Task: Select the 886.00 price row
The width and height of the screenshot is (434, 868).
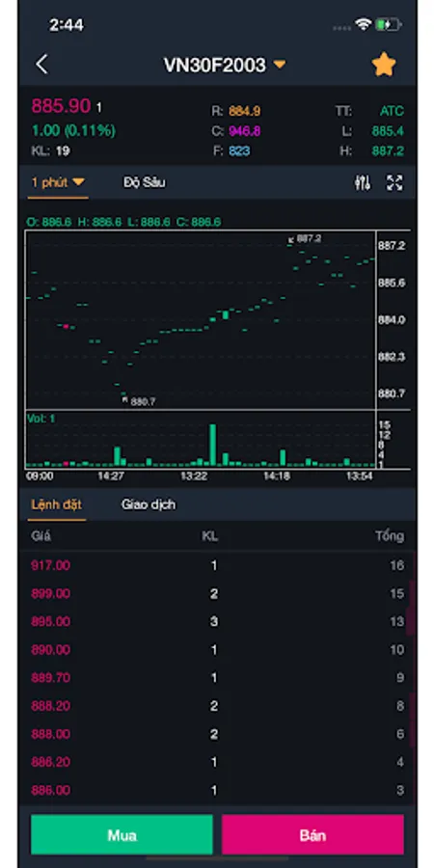Action: click(217, 790)
